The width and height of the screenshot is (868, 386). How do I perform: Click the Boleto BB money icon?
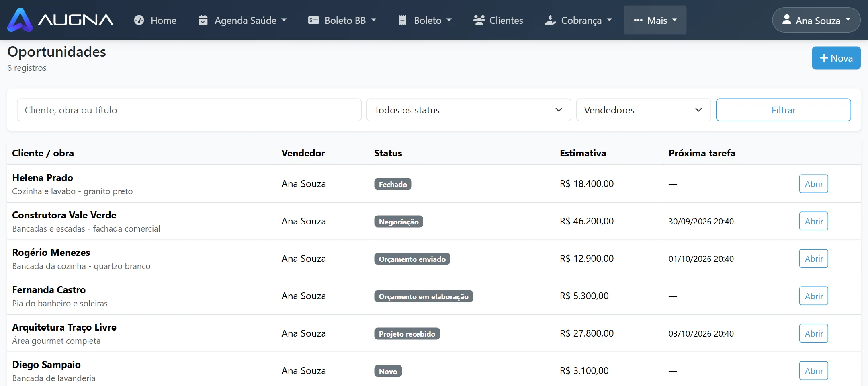tap(313, 20)
